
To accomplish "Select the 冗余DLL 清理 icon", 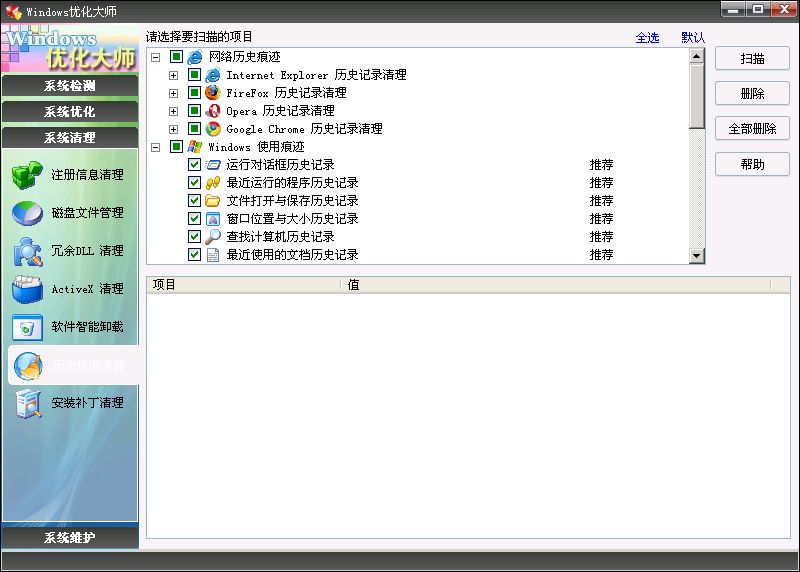I will click(x=27, y=251).
